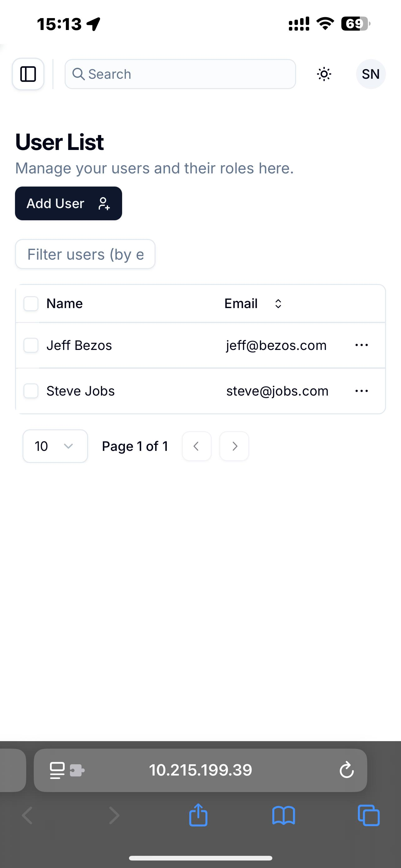Open the SN user avatar menu
The image size is (401, 868).
[x=371, y=74]
